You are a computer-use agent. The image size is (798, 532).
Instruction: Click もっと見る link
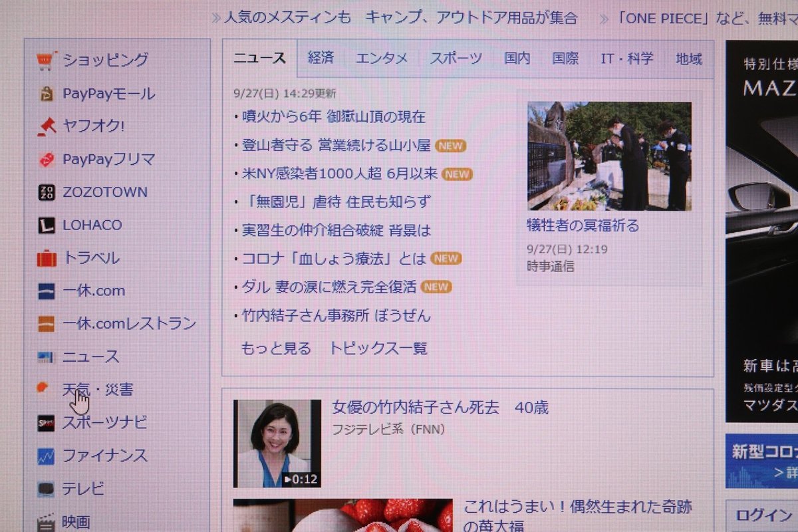click(275, 348)
